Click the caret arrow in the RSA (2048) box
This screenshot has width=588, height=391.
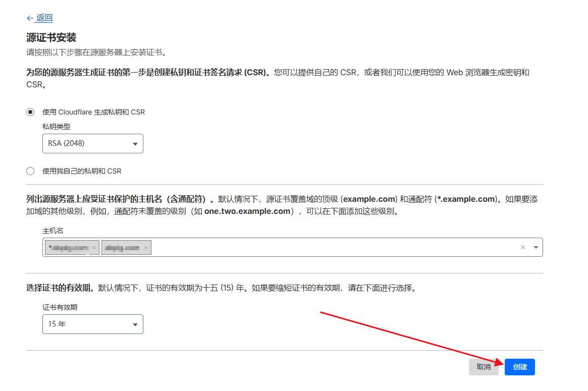click(135, 144)
